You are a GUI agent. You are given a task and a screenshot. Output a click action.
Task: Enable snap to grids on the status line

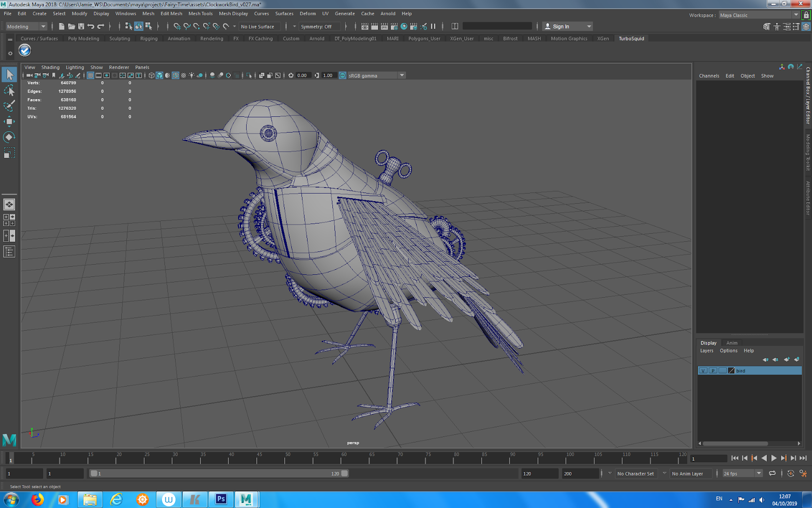click(177, 26)
